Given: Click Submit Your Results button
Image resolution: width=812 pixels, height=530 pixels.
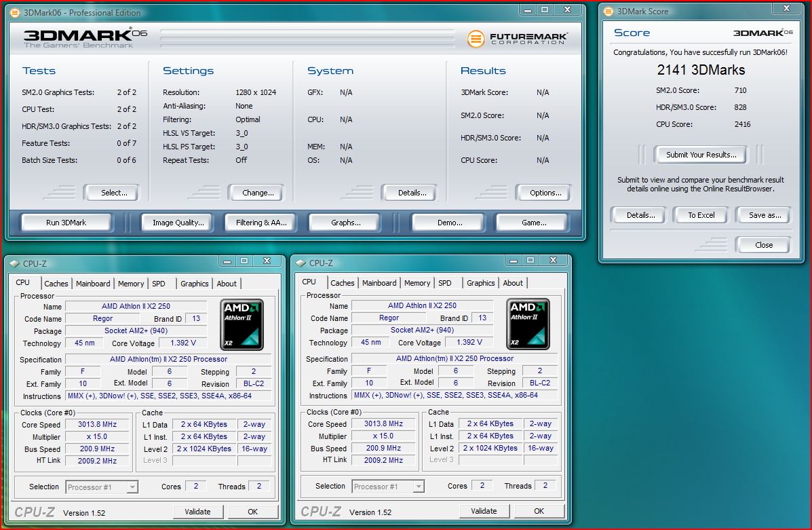Looking at the screenshot, I should tap(701, 155).
